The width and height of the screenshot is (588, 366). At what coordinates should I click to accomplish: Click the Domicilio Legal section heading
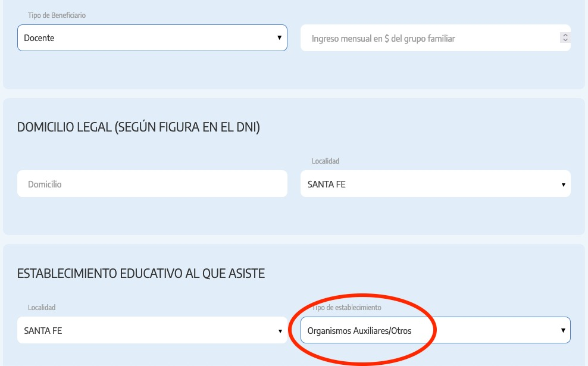tap(138, 127)
